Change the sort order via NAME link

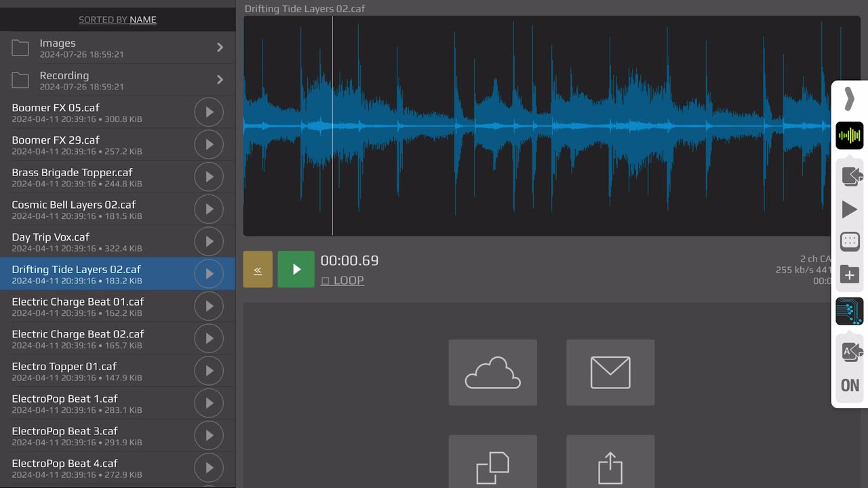pyautogui.click(x=143, y=20)
